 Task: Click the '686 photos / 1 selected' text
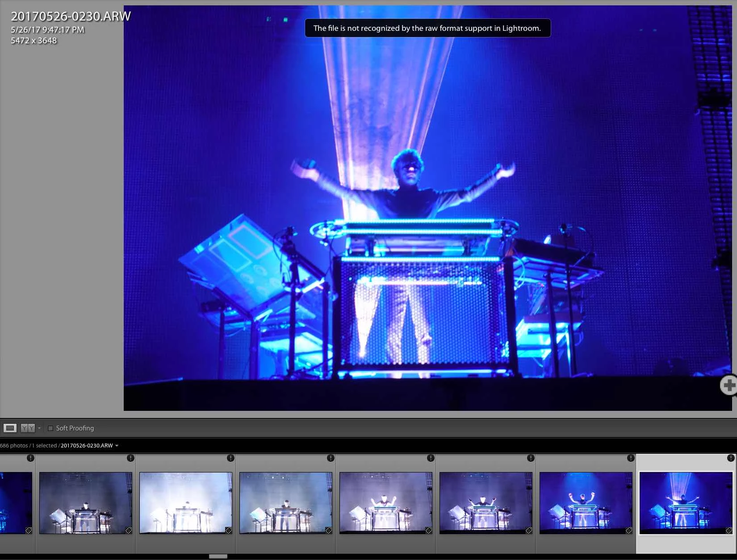tap(29, 445)
